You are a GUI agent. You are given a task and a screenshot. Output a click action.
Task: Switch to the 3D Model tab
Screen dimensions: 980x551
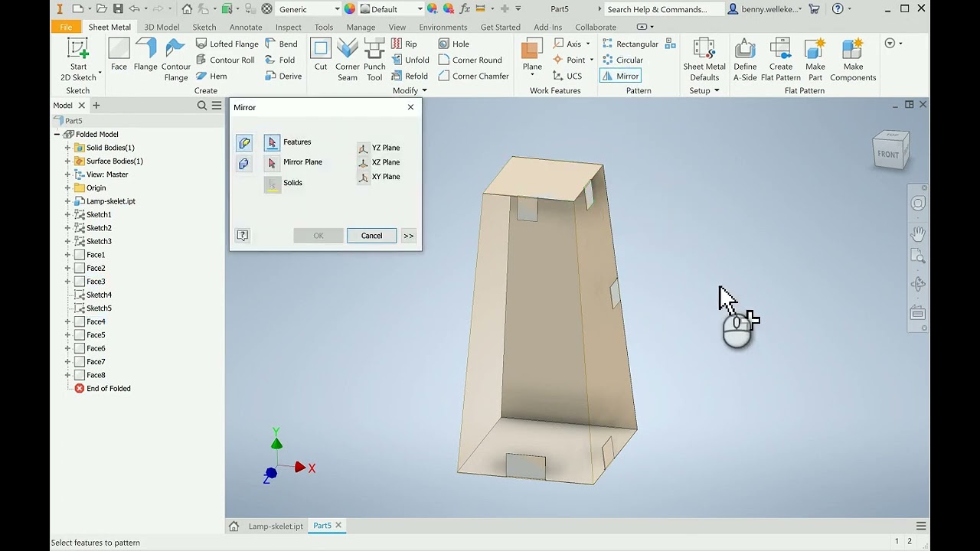point(162,27)
